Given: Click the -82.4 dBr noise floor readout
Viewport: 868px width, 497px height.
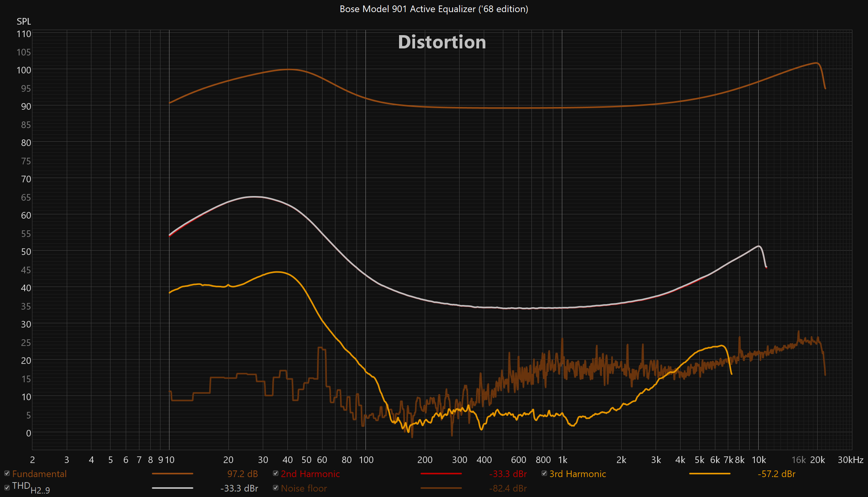Looking at the screenshot, I should (x=508, y=488).
